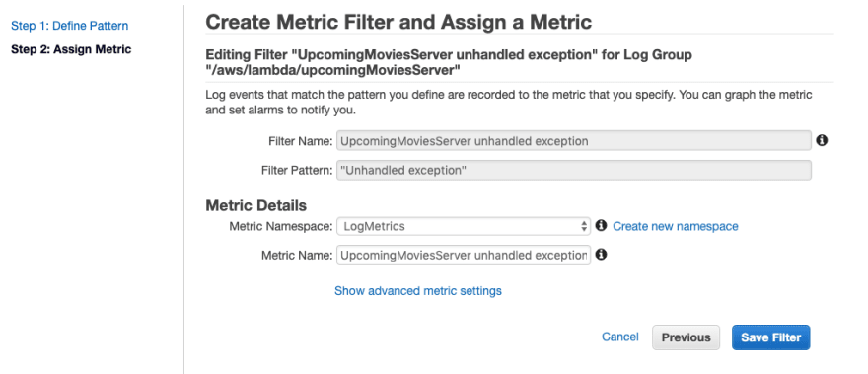The width and height of the screenshot is (868, 374).
Task: Click the info icon next to Metric Namespace
Action: [x=601, y=226]
